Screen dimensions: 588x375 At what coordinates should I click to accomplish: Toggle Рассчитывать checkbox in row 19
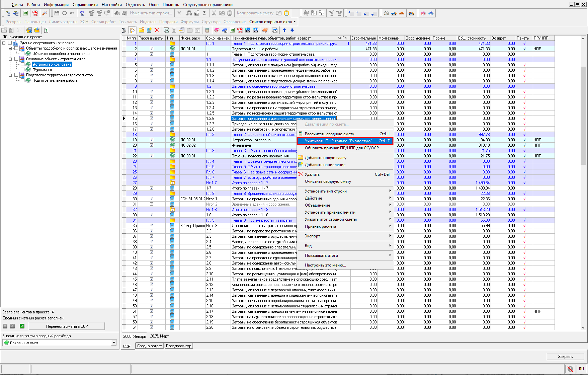click(152, 140)
